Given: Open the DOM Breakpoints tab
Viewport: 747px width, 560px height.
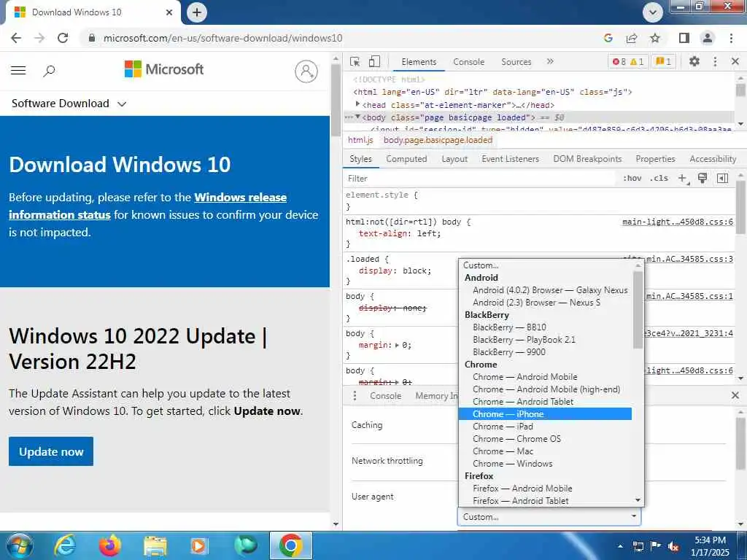Looking at the screenshot, I should pos(587,159).
